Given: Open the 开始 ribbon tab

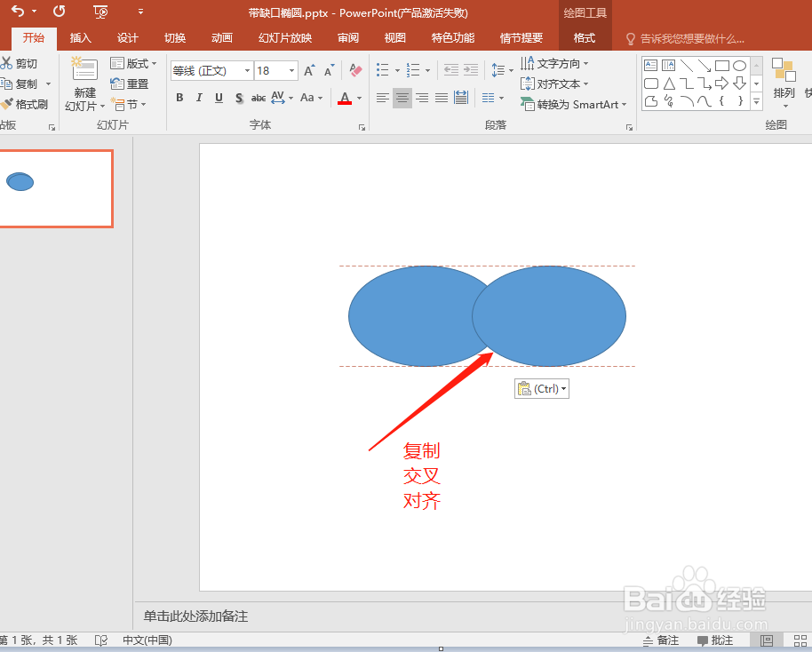Looking at the screenshot, I should 34,38.
